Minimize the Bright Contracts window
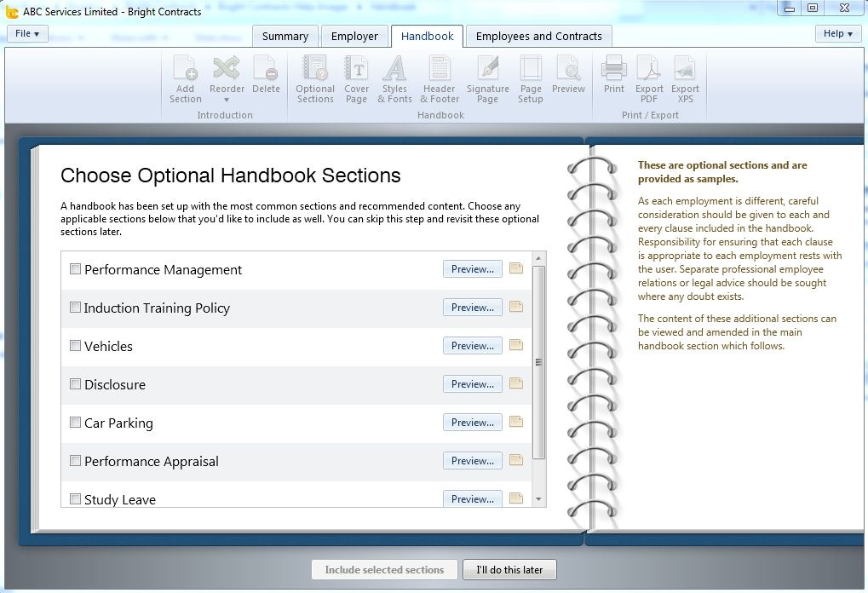 coord(790,8)
